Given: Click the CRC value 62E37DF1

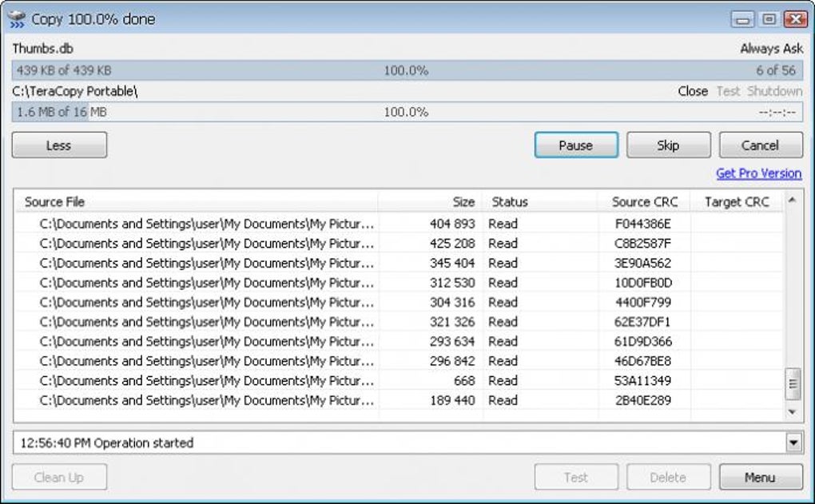Looking at the screenshot, I should click(642, 322).
